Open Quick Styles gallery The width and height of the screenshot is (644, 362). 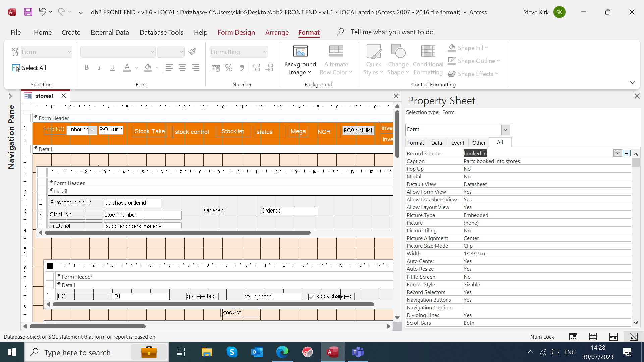(374, 60)
